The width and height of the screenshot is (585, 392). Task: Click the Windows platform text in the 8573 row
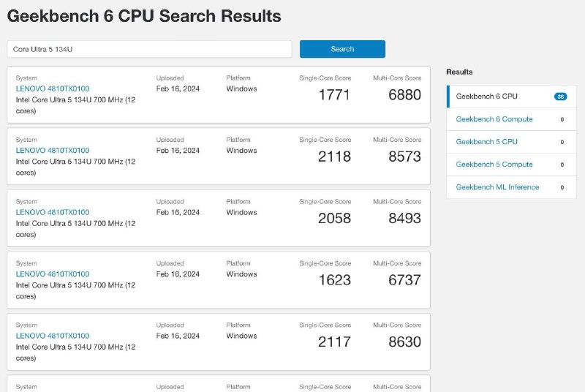(241, 151)
